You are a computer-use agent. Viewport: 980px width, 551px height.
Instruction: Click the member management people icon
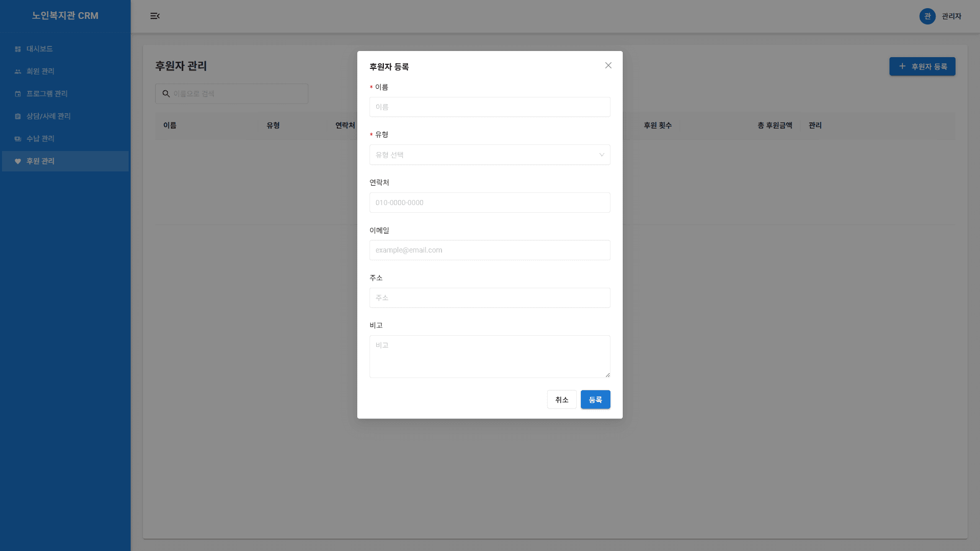18,71
